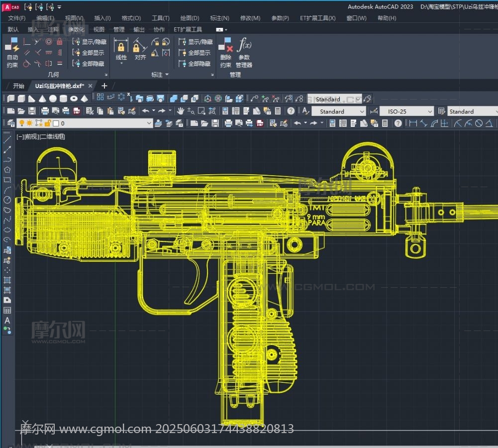
Task: Open the 帮助(H) menu
Action: coord(387,18)
